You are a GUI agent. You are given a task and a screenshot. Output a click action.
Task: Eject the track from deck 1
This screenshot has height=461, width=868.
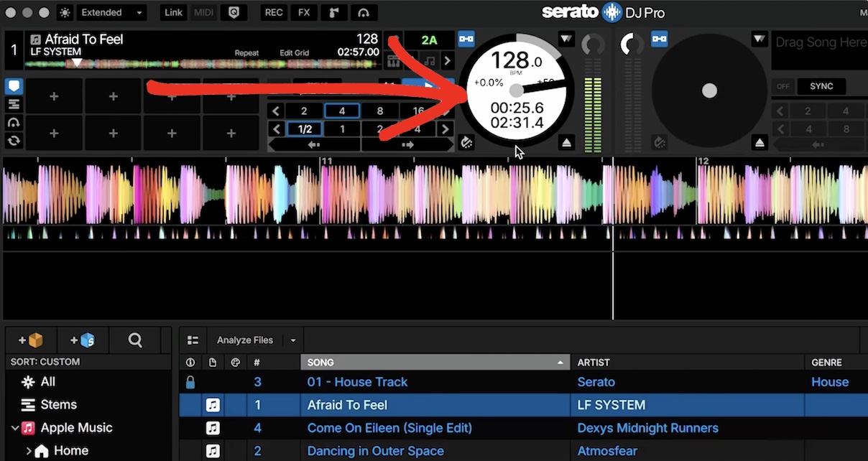(567, 143)
